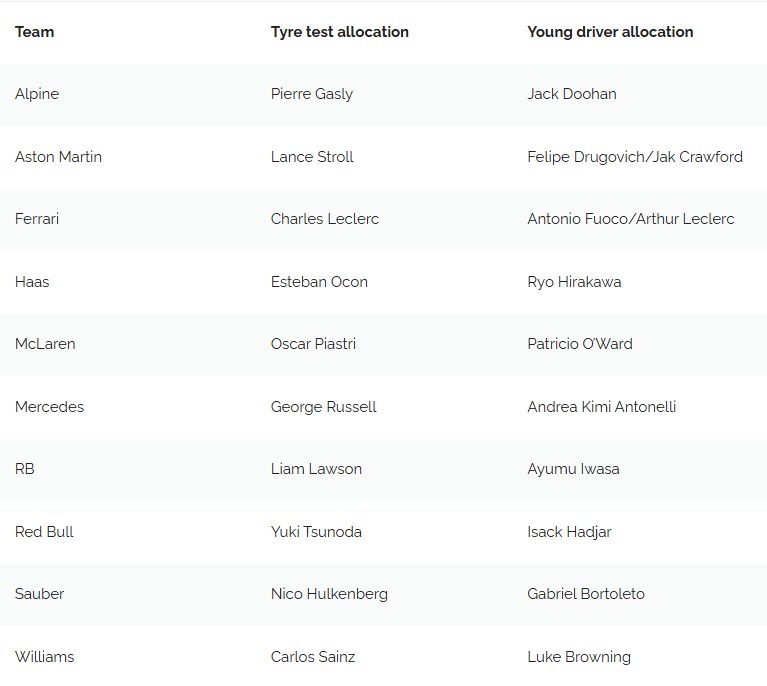
Task: Select Luke Browning in Williams row
Action: 579,657
